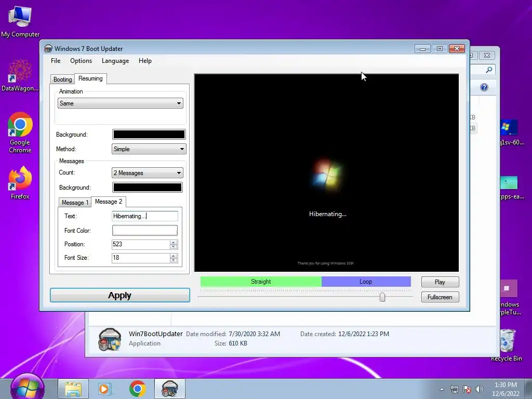Click the message Text input field
The image size is (532, 399).
click(145, 216)
